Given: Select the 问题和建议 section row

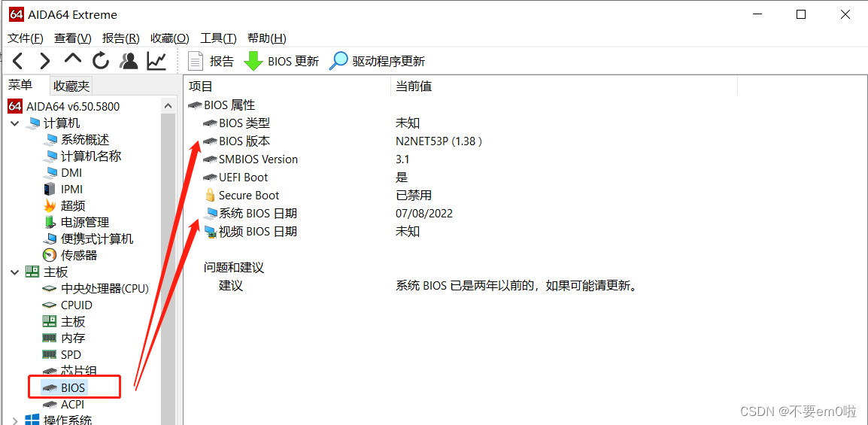Looking at the screenshot, I should point(234,268).
